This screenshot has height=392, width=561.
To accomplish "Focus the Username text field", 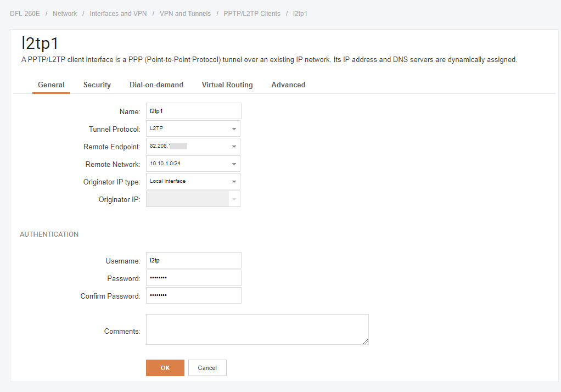I will pyautogui.click(x=193, y=260).
